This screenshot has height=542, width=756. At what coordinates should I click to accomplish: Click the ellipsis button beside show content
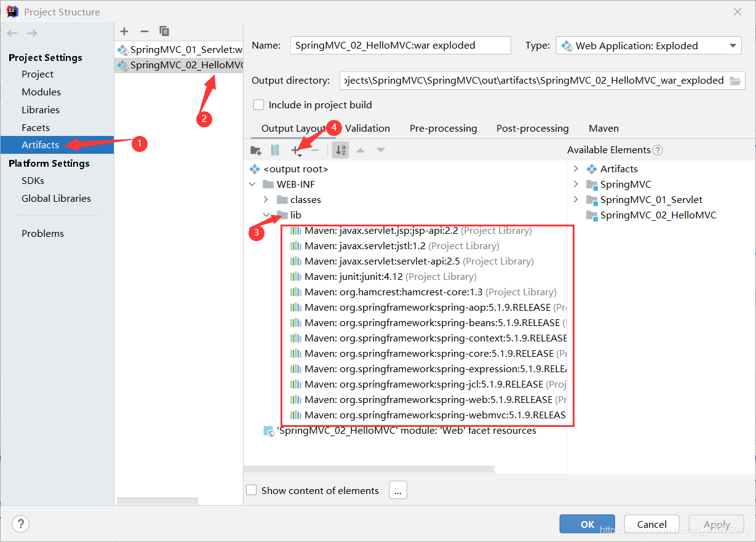(398, 490)
